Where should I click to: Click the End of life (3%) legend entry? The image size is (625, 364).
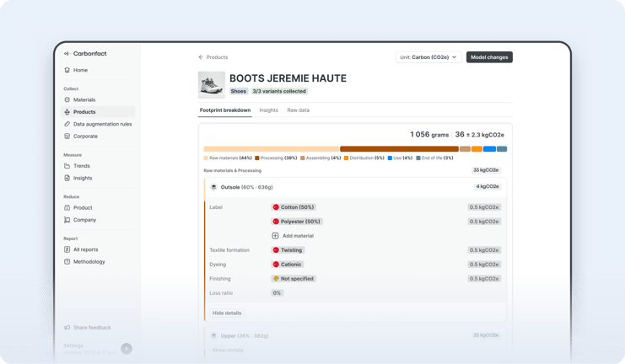tap(434, 158)
